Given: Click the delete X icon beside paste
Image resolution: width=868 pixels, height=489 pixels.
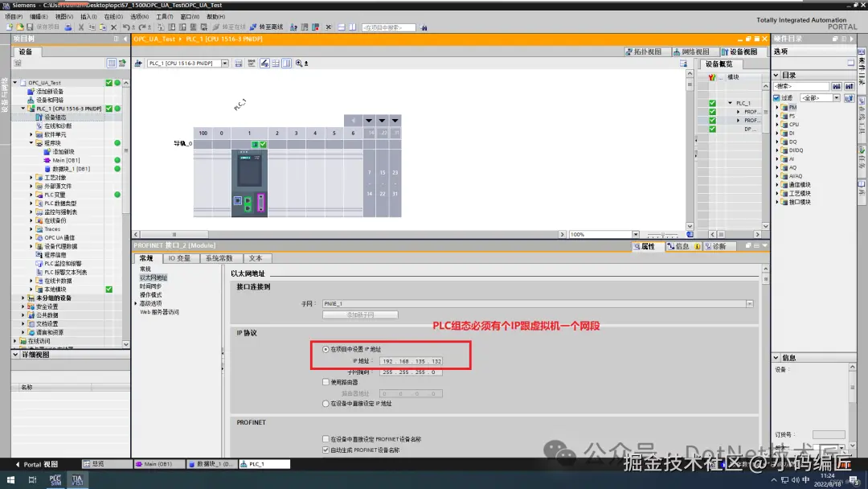Looking at the screenshot, I should click(113, 27).
